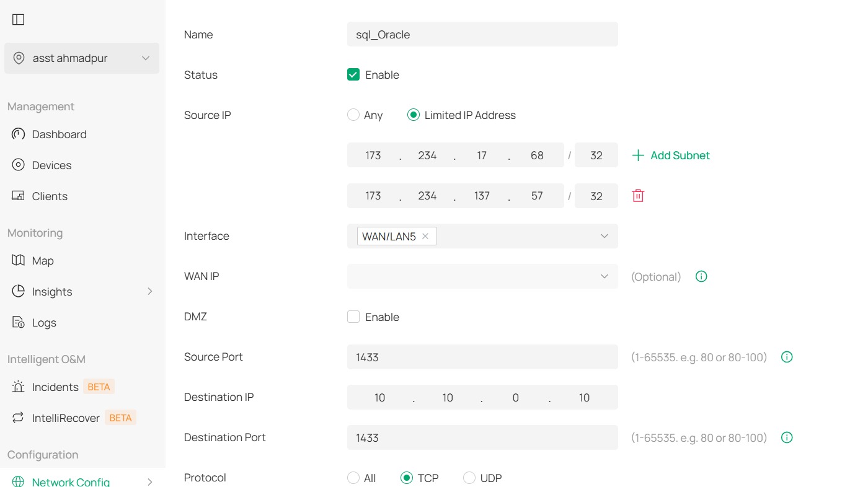Click the IntelliRecover loop icon
Image resolution: width=868 pixels, height=487 pixels.
tap(19, 418)
